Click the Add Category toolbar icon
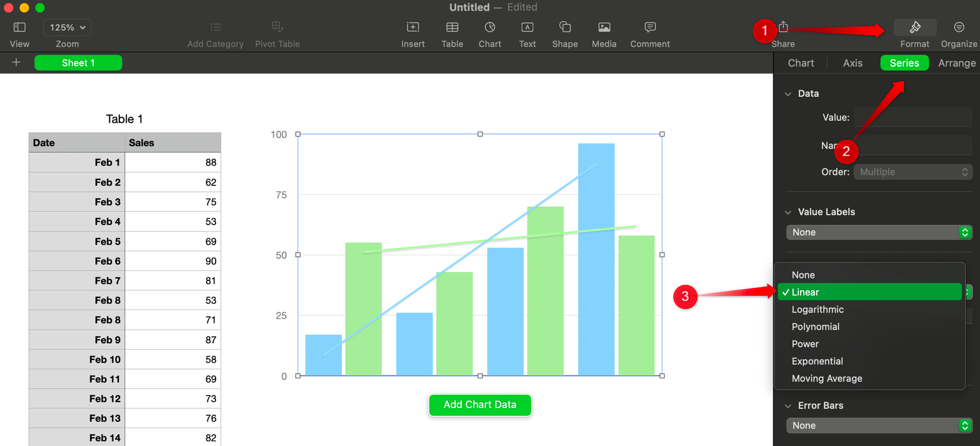980x446 pixels. 216,27
